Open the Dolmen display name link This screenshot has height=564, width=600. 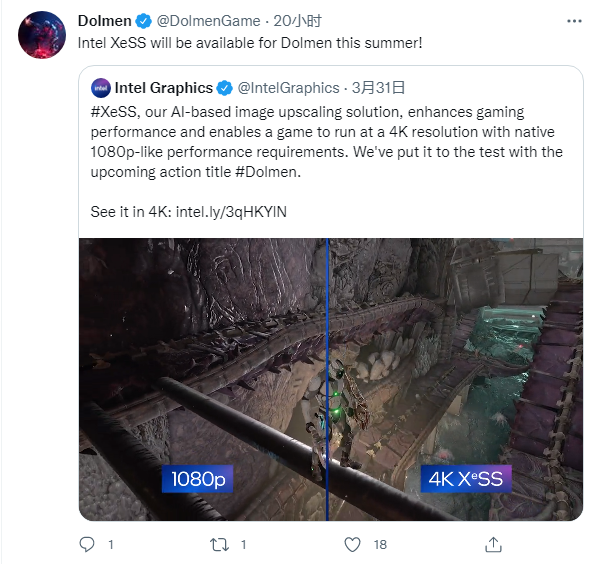[x=105, y=22]
